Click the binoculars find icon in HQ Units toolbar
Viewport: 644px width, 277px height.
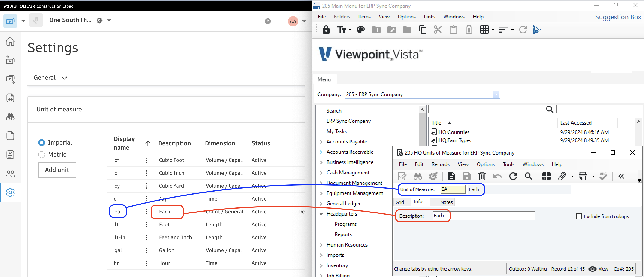coord(417,176)
